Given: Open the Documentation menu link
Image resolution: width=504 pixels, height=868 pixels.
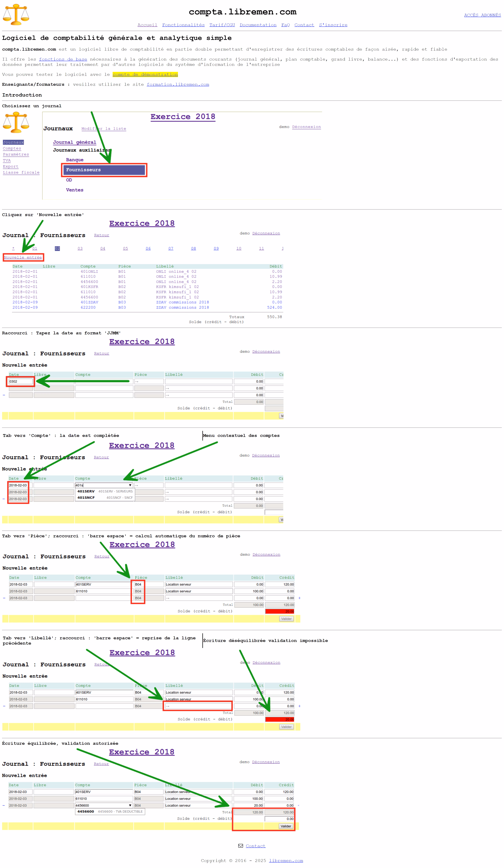Looking at the screenshot, I should point(258,25).
